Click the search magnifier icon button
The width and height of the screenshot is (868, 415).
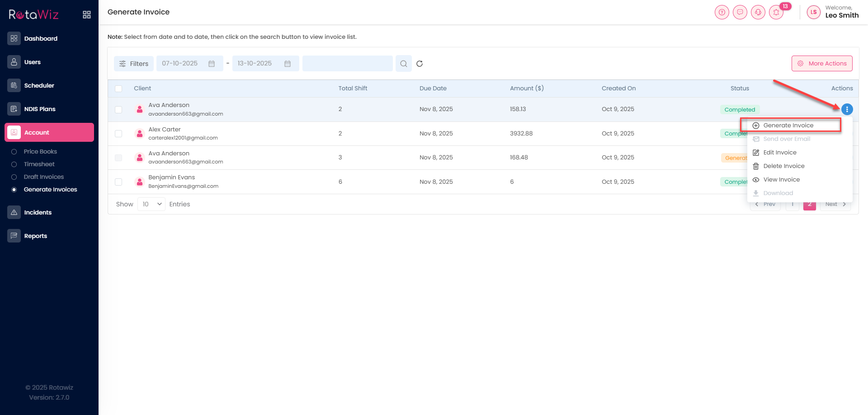403,64
